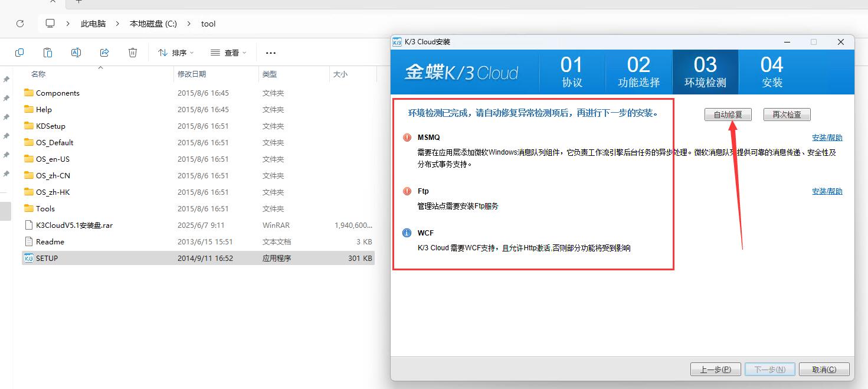Click the 下一步(N) button
Image resolution: width=868 pixels, height=389 pixels.
(x=770, y=370)
